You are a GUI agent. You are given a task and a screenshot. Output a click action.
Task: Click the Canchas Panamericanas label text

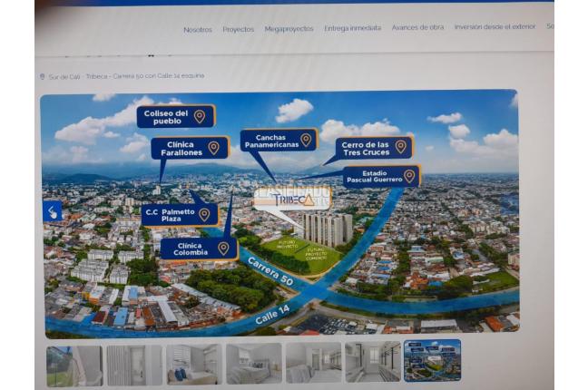(x=271, y=141)
